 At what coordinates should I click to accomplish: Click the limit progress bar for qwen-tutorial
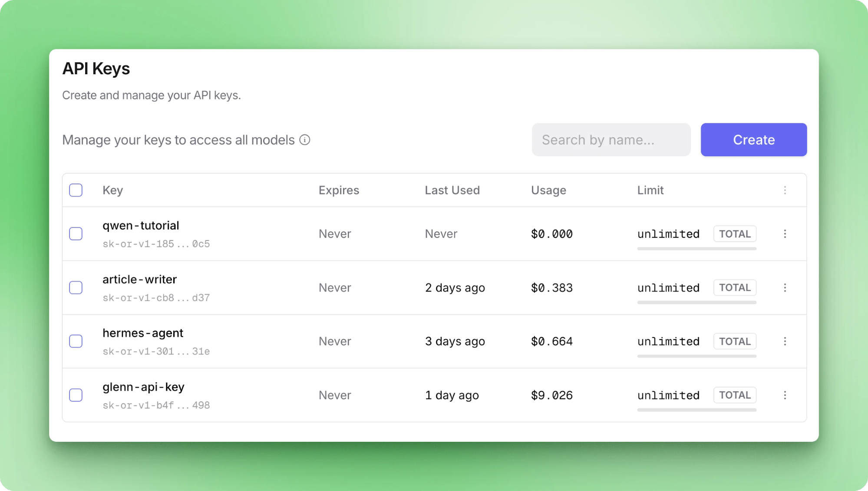pyautogui.click(x=697, y=249)
